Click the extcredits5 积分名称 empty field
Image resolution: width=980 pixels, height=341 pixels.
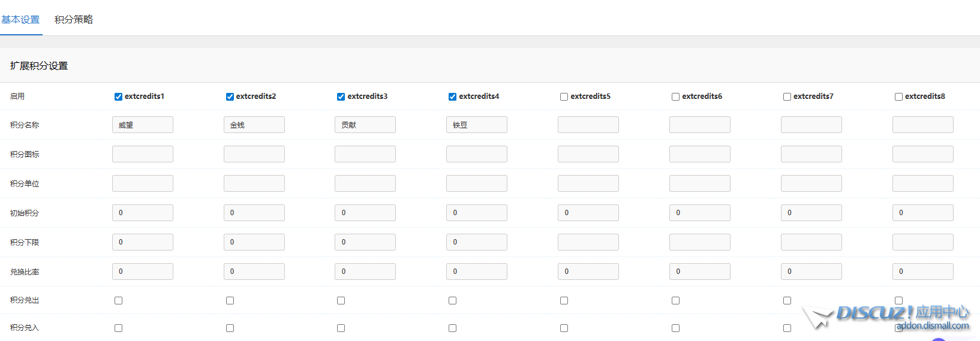point(588,125)
